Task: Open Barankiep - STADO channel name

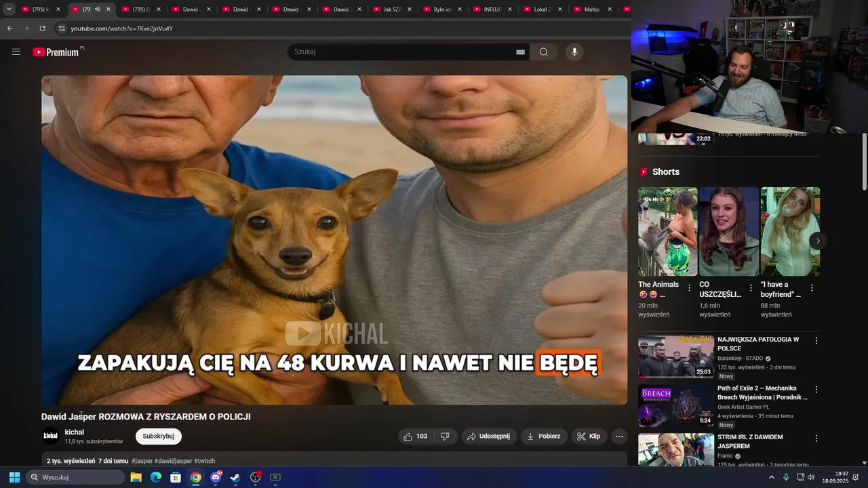Action: [x=740, y=359]
